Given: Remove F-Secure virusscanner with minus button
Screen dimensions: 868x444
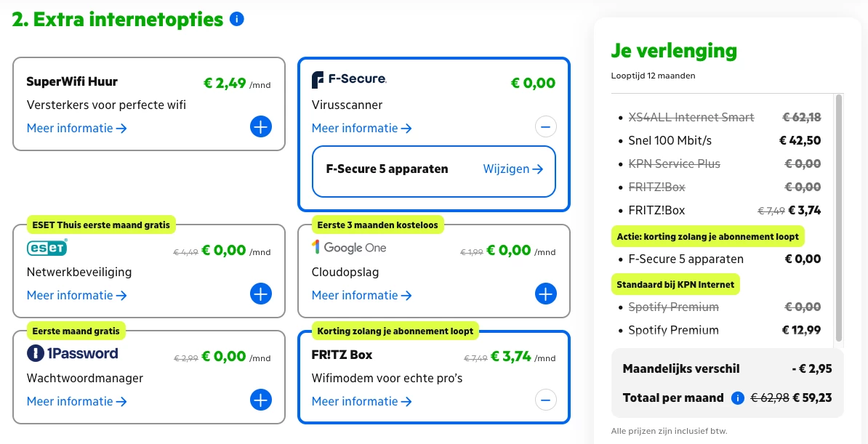Looking at the screenshot, I should (x=545, y=127).
